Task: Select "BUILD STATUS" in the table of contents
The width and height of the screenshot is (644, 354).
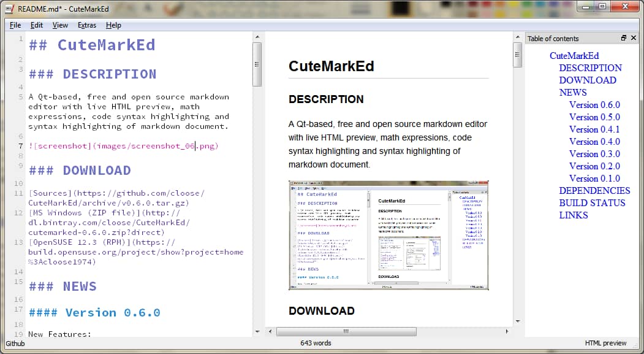Action: 591,202
